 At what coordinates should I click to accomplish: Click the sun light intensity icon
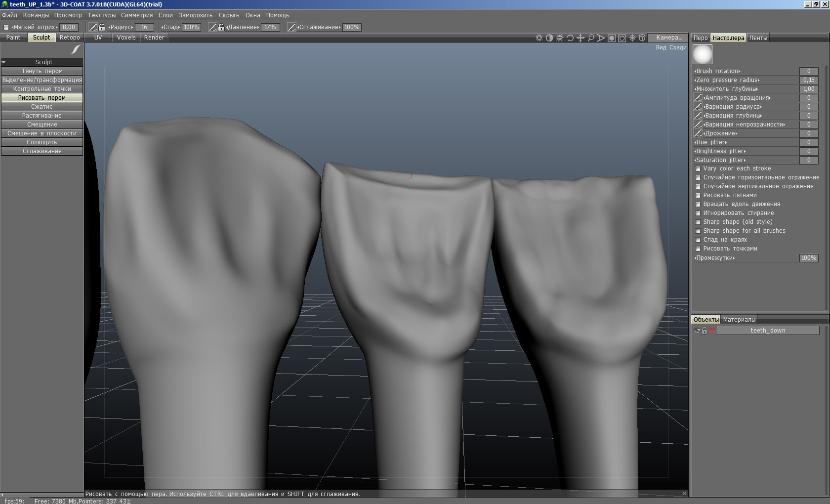pos(539,38)
